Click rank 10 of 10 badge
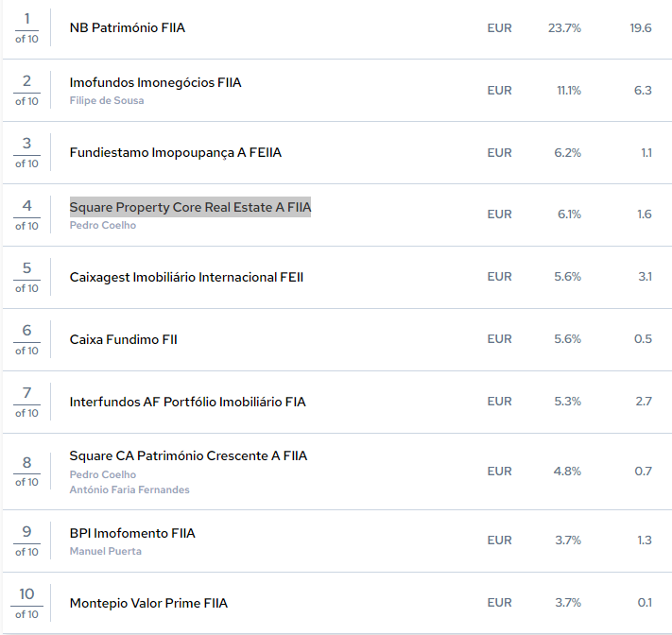This screenshot has width=672, height=635. [x=26, y=603]
